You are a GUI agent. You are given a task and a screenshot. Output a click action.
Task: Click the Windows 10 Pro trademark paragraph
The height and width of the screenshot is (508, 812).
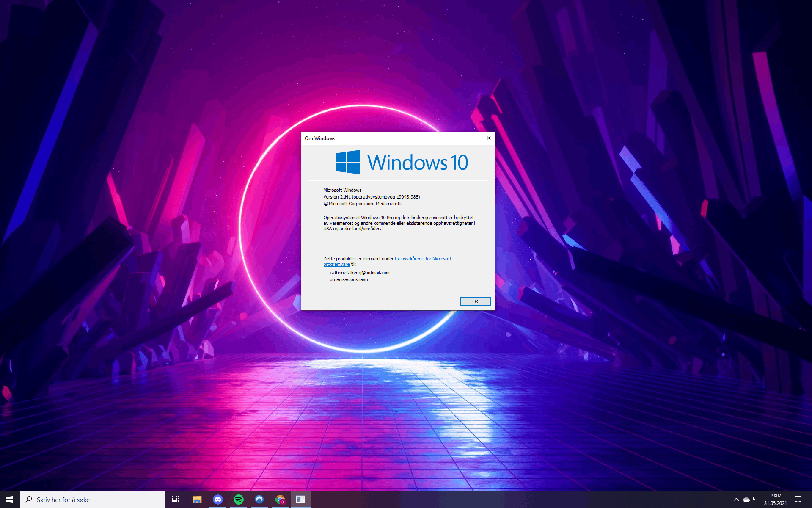click(399, 223)
